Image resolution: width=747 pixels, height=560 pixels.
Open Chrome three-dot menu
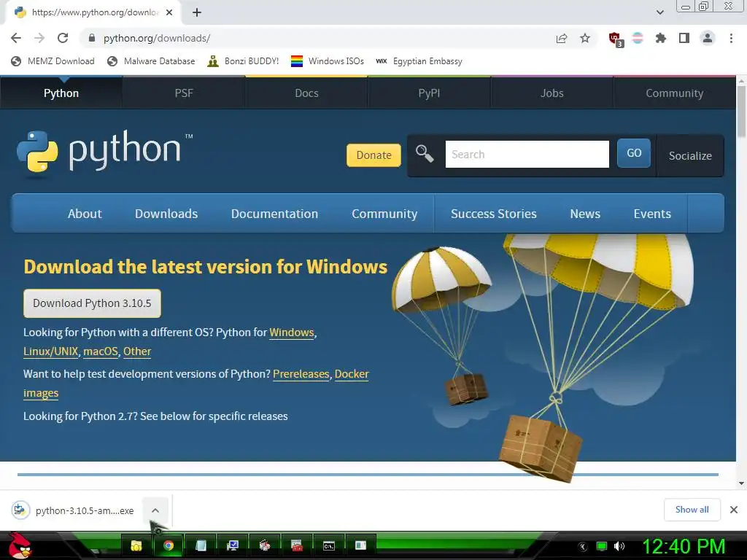pos(731,38)
